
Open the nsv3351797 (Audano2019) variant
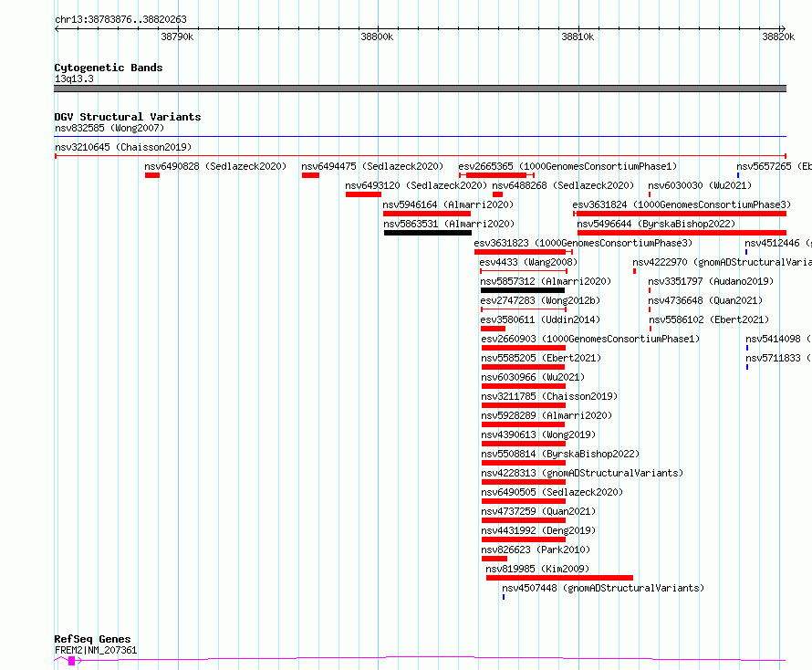[x=711, y=281]
